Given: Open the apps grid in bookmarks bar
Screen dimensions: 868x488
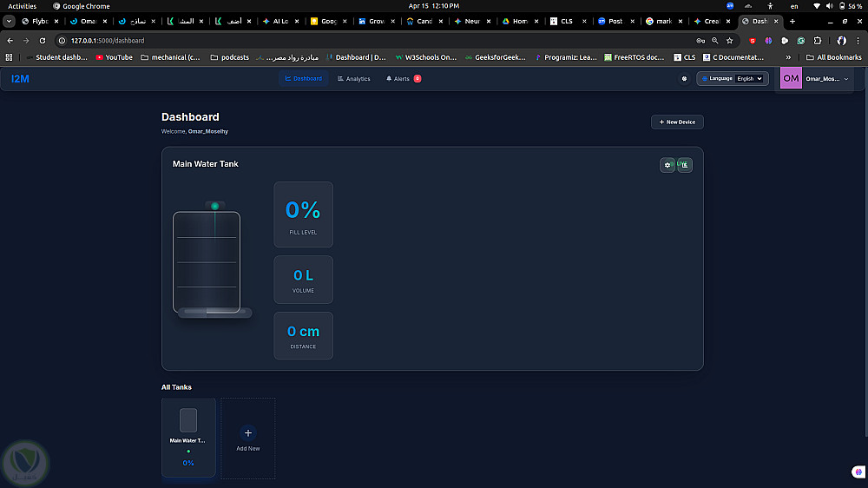Looking at the screenshot, I should pyautogui.click(x=9, y=57).
